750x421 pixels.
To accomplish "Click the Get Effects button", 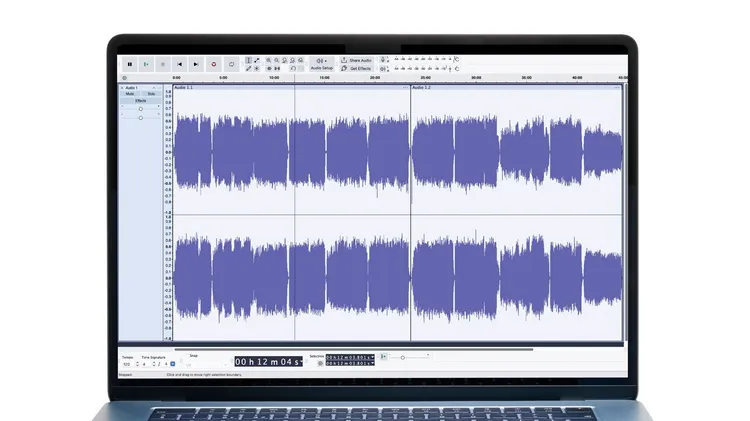I will tap(358, 68).
